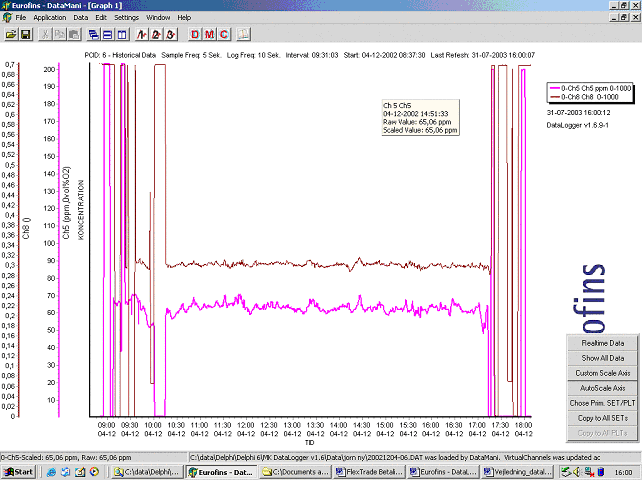Tile windows horizontally via toolbar icon
The width and height of the screenshot is (642, 482).
click(108, 34)
